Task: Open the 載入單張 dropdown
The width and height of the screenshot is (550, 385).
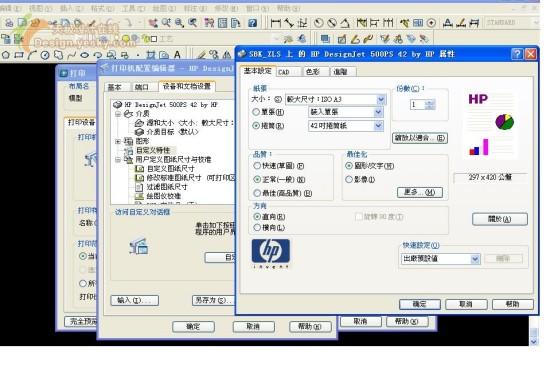Action: point(378,112)
